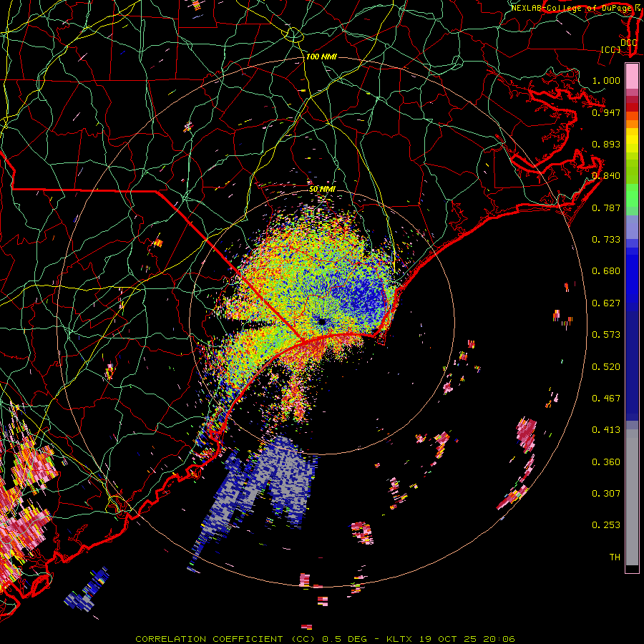Screen dimensions: 644x644
Task: Click the [CC] product label
Action: (610, 49)
